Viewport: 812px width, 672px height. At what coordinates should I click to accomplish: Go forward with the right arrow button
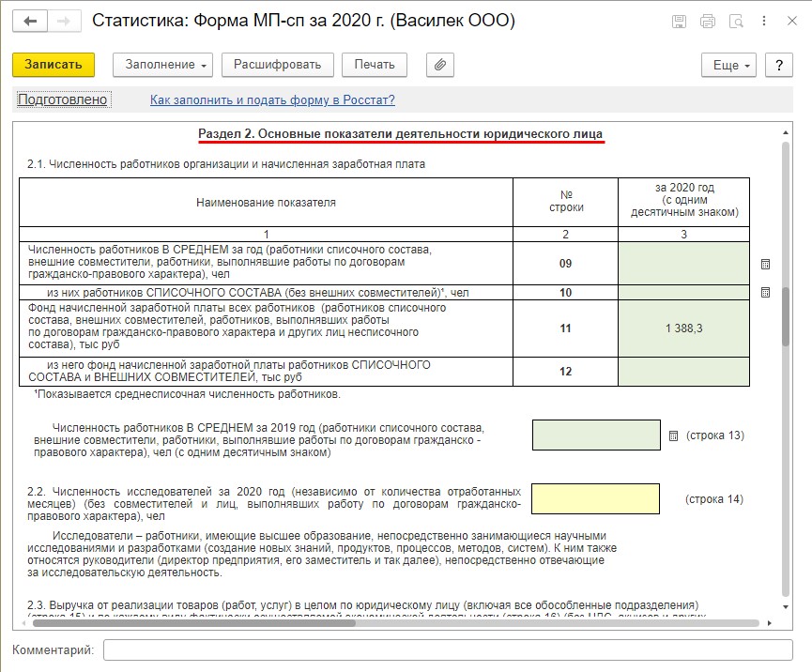(x=64, y=22)
